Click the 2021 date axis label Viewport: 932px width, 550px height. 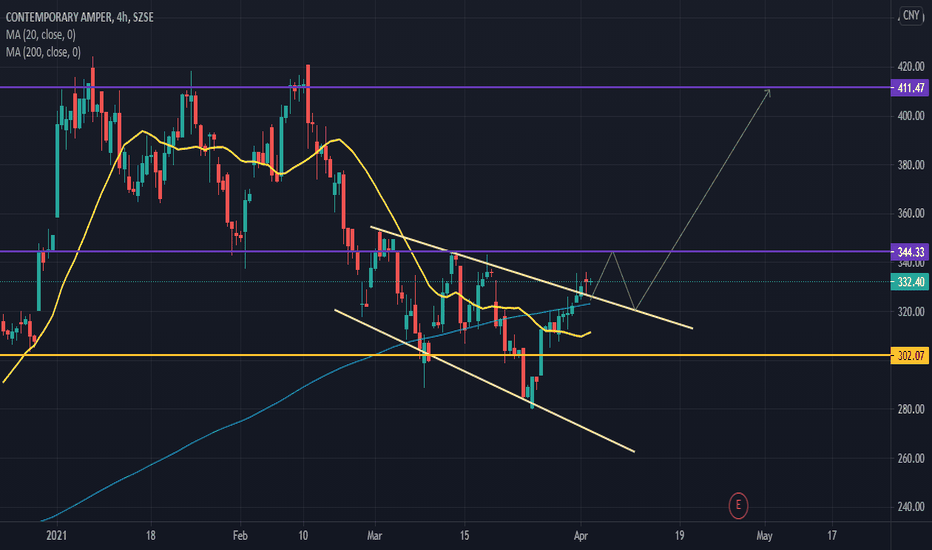[56, 536]
